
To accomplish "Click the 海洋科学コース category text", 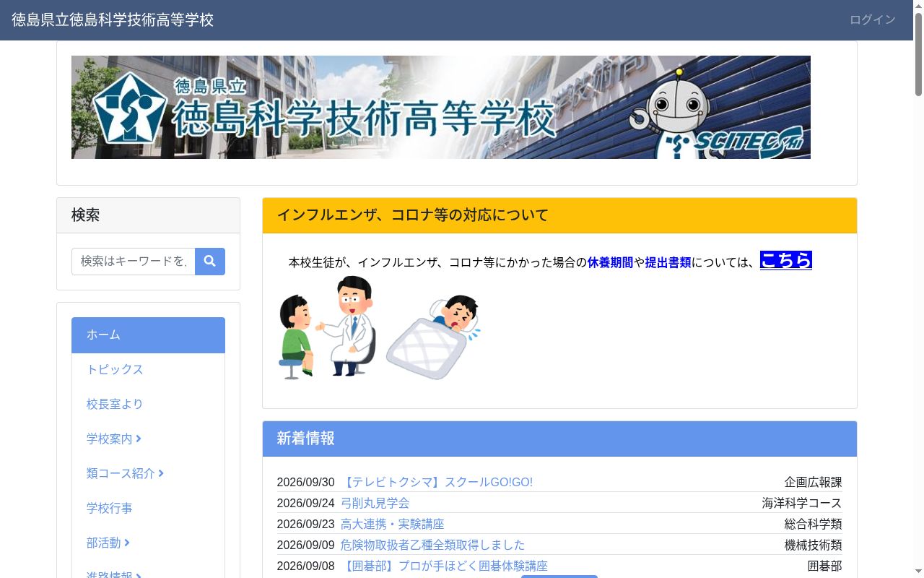I will 802,504.
